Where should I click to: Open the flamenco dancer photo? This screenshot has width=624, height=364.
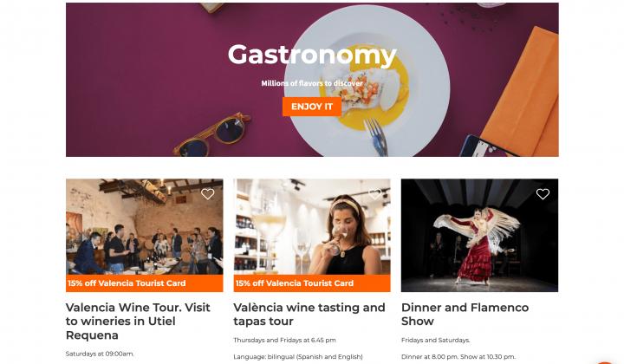[x=479, y=235]
